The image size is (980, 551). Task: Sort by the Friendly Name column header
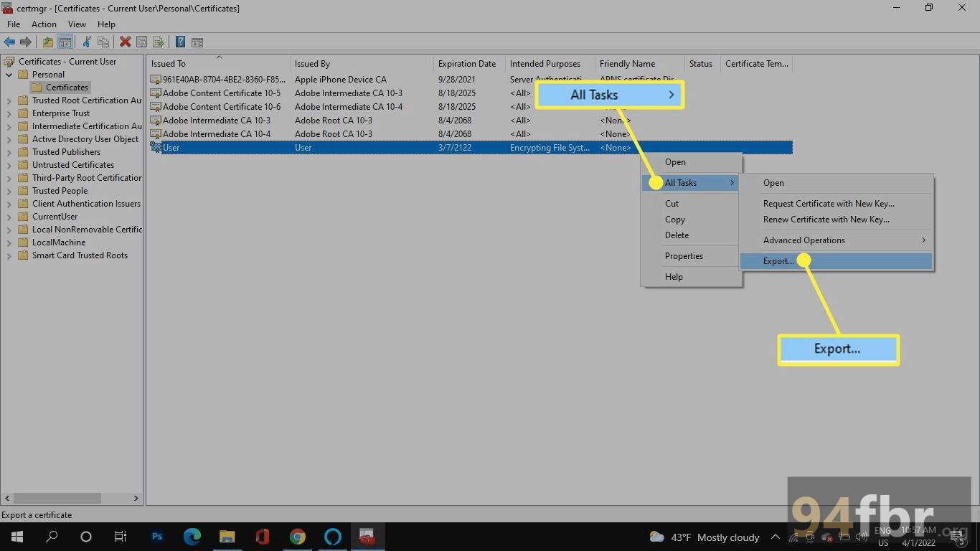point(640,64)
